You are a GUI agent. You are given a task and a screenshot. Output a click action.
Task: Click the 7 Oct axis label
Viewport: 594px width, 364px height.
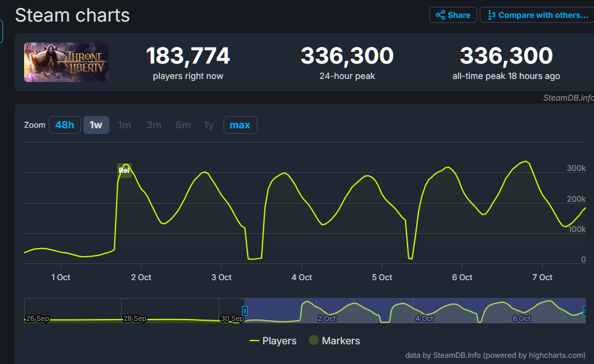(542, 278)
